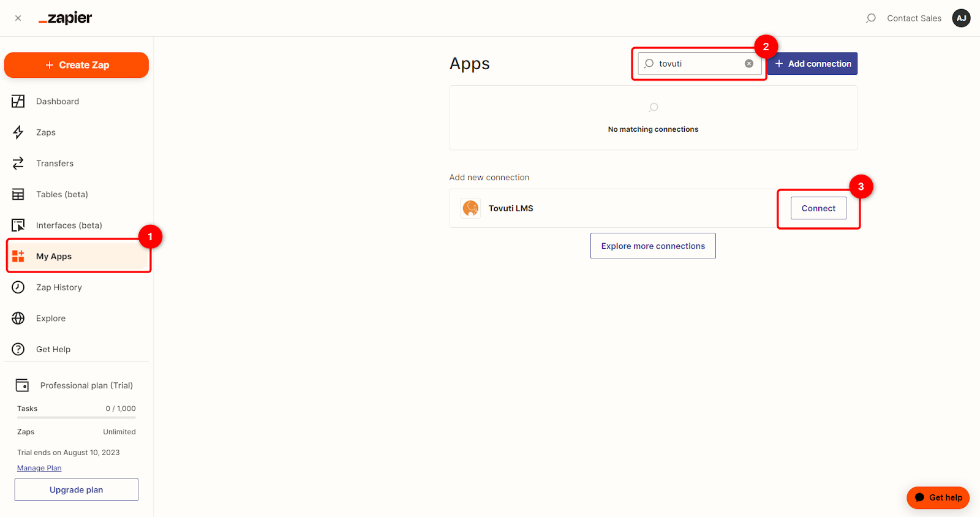Open the Get help chat bubble

tap(938, 497)
